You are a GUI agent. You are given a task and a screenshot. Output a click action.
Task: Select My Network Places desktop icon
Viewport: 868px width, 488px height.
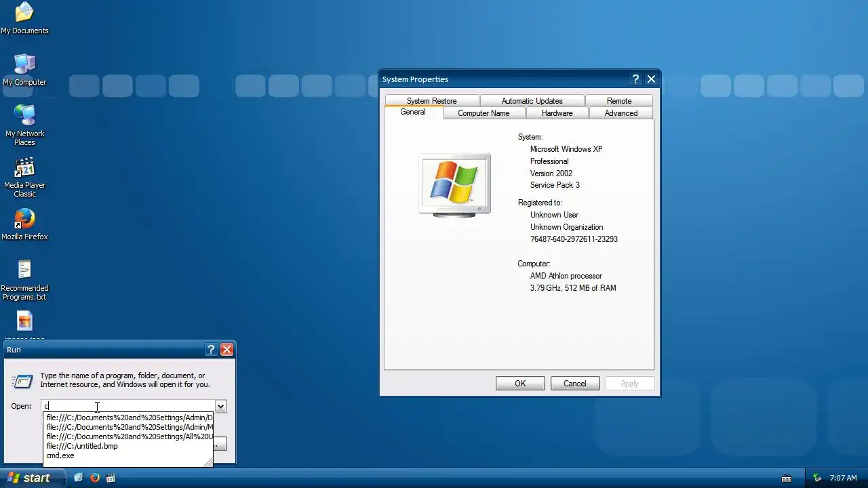[24, 125]
